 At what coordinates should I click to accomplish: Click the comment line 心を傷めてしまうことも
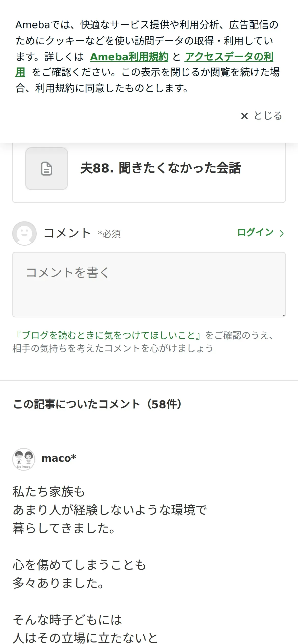coord(79,565)
